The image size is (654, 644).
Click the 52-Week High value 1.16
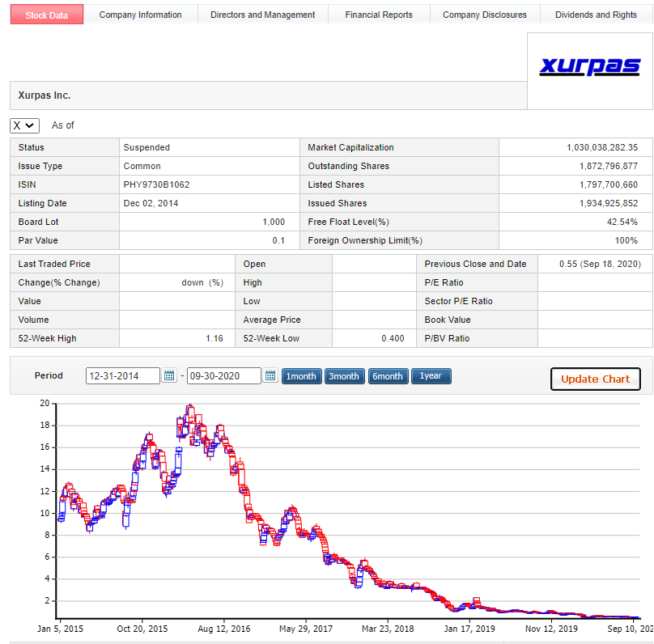[x=214, y=338]
